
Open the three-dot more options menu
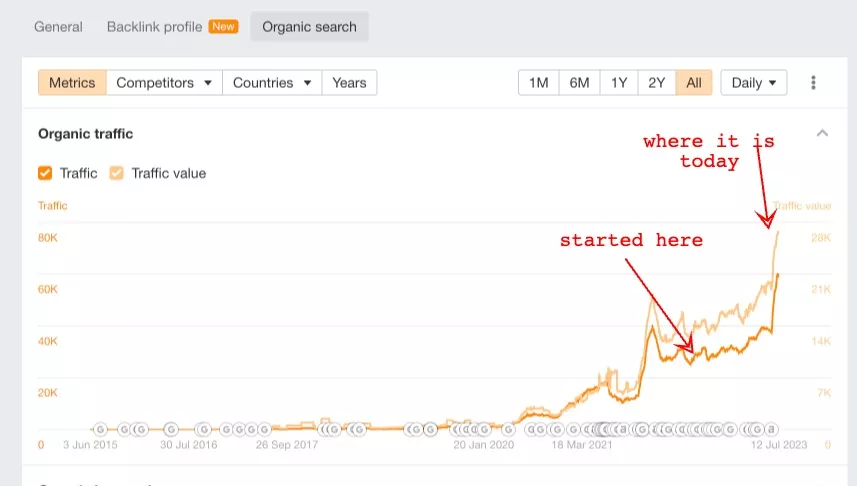pos(813,83)
